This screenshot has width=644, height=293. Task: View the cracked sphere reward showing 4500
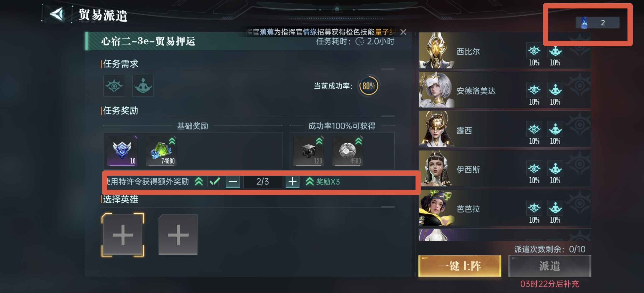[x=348, y=151]
